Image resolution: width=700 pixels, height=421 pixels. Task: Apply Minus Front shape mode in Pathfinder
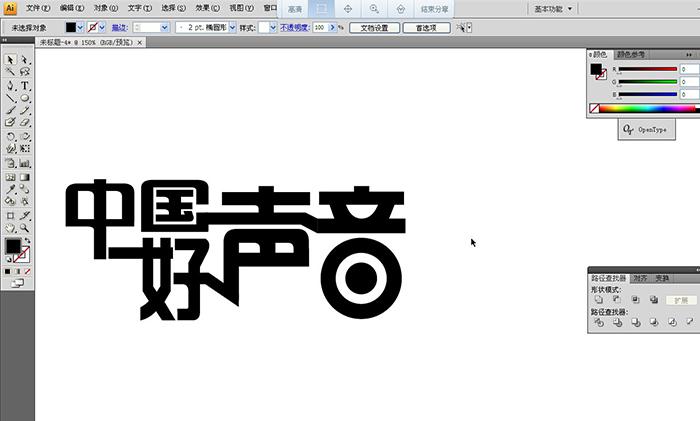[617, 300]
